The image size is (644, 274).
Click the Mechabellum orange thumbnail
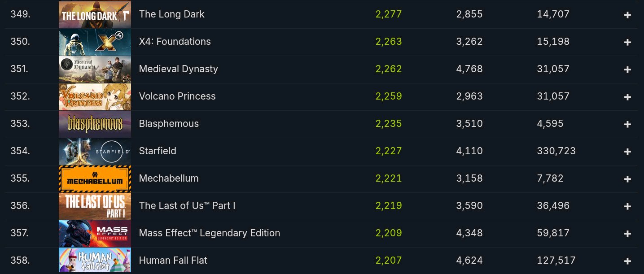pyautogui.click(x=95, y=178)
